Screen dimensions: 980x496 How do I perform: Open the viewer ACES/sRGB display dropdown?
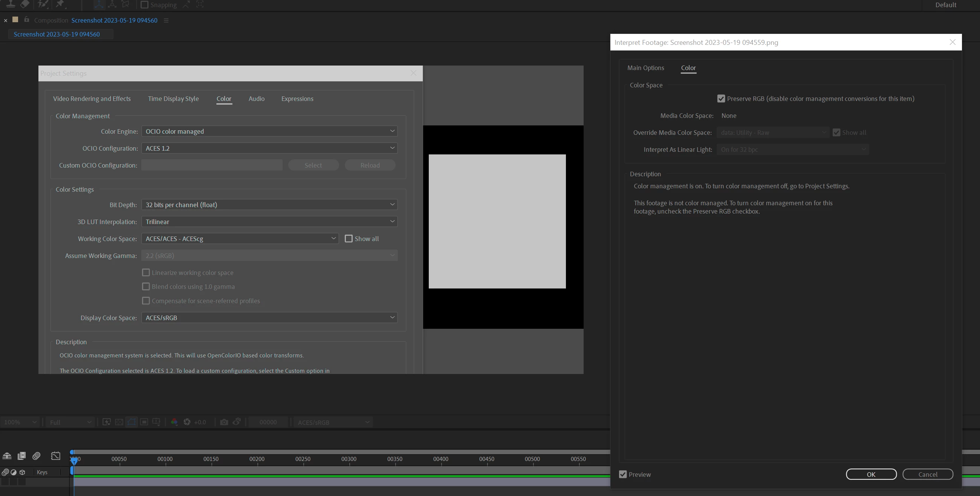pos(333,422)
